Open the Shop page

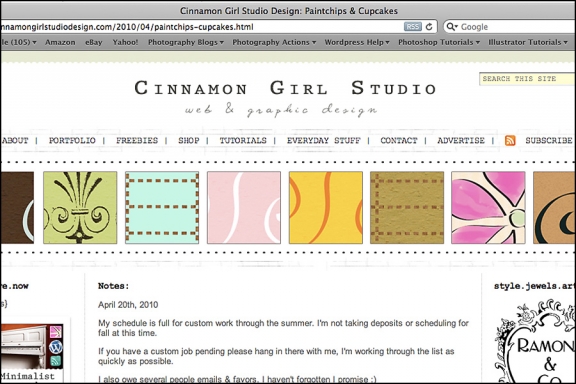pyautogui.click(x=189, y=140)
